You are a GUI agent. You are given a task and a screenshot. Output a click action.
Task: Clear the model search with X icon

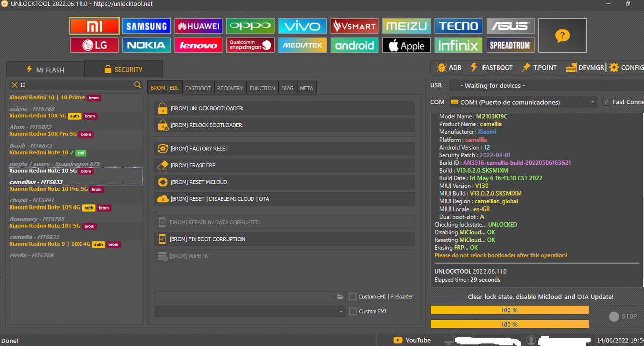coord(15,85)
